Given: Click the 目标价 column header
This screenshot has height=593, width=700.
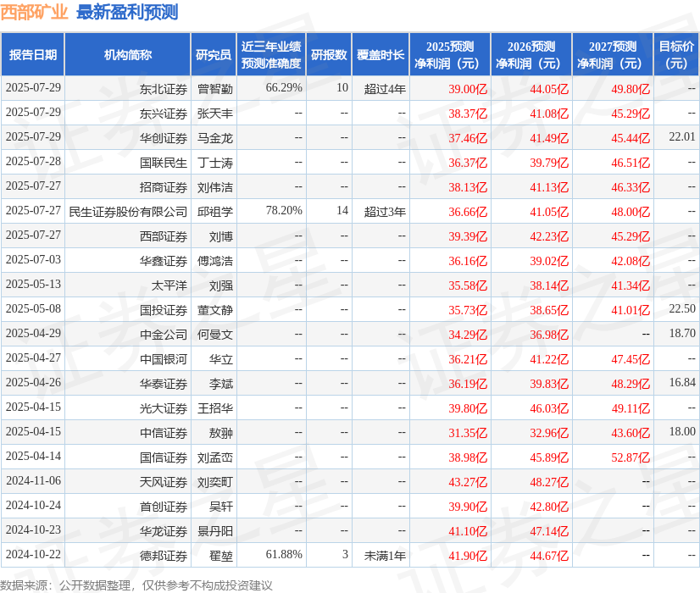Looking at the screenshot, I should pos(676,55).
